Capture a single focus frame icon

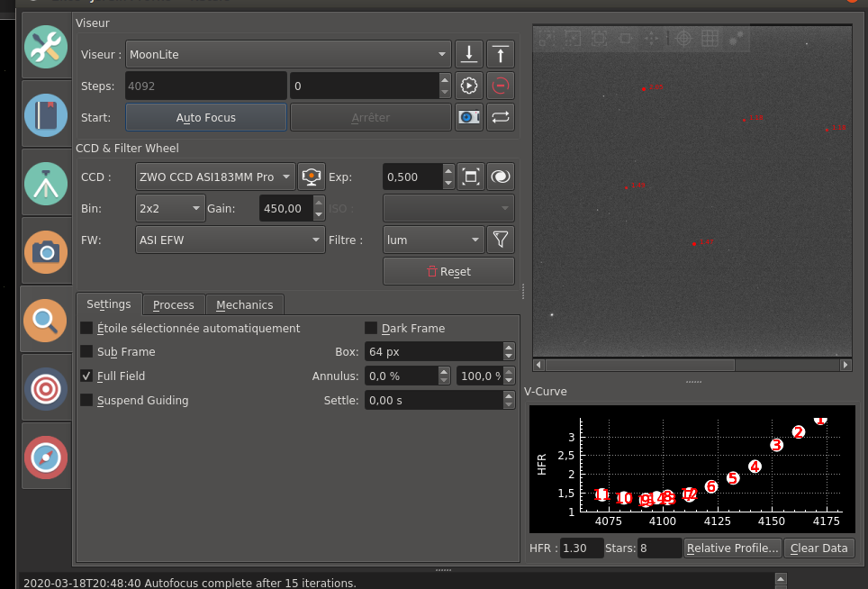click(x=469, y=117)
